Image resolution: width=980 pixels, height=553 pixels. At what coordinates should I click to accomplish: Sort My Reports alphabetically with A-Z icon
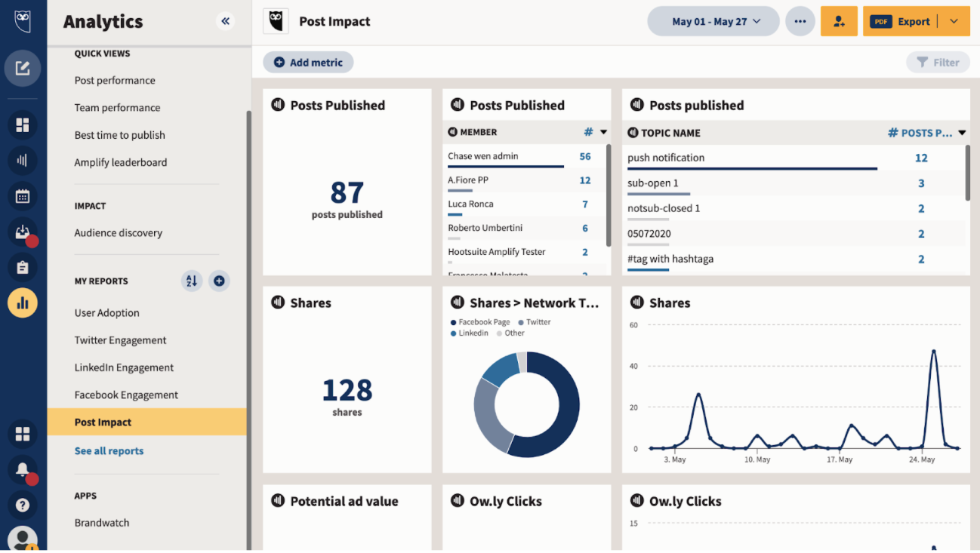(192, 281)
